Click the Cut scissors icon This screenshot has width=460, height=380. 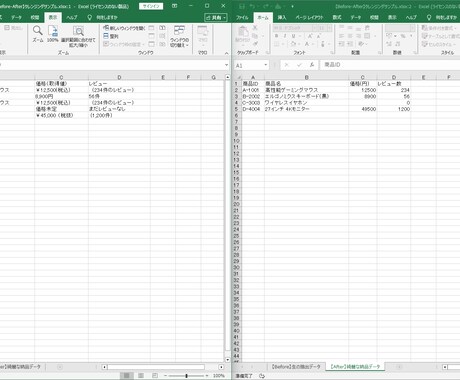(255, 28)
